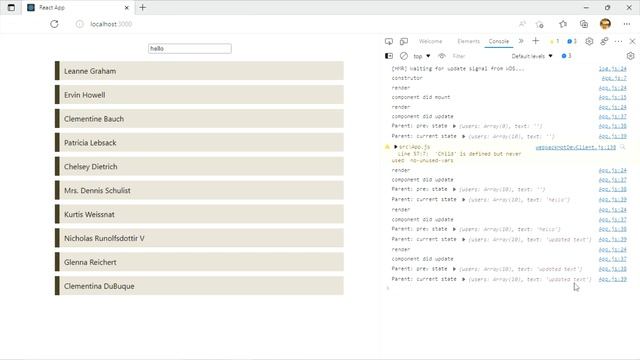Switch to the Elements tab
Image resolution: width=640 pixels, height=360 pixels.
click(468, 41)
